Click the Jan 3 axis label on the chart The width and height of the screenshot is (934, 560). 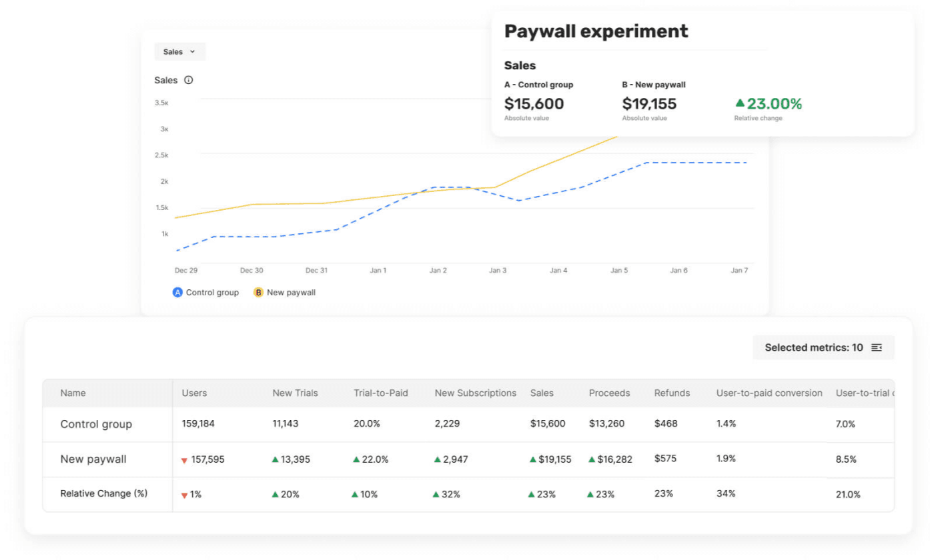498,270
